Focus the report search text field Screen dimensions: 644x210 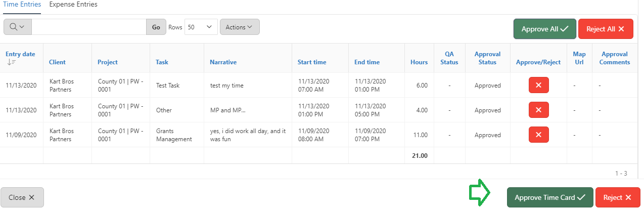(89, 27)
